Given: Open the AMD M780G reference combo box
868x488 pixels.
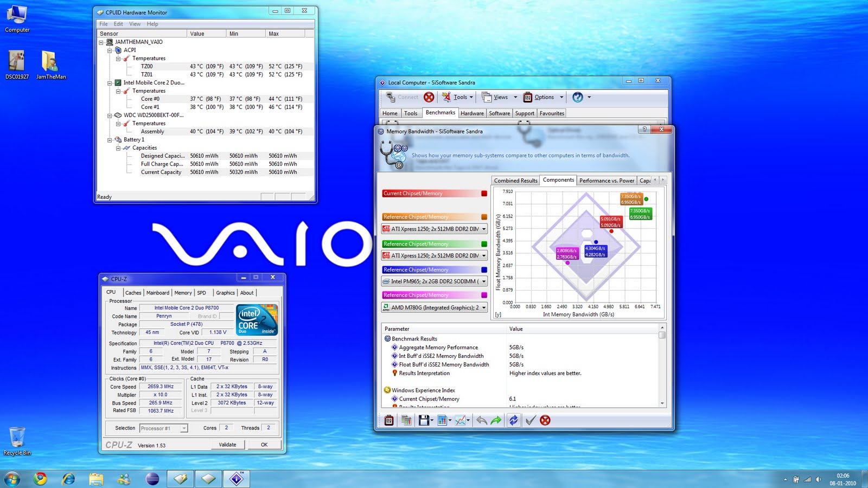Looking at the screenshot, I should click(x=435, y=307).
